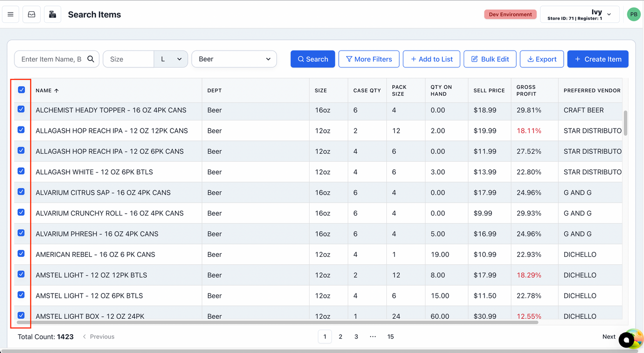
Task: Open the inbox mail icon
Action: [32, 14]
